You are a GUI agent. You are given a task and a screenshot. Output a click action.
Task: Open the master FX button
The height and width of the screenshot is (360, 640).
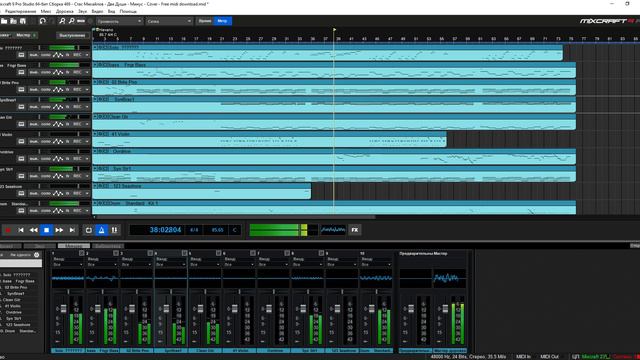(x=355, y=230)
